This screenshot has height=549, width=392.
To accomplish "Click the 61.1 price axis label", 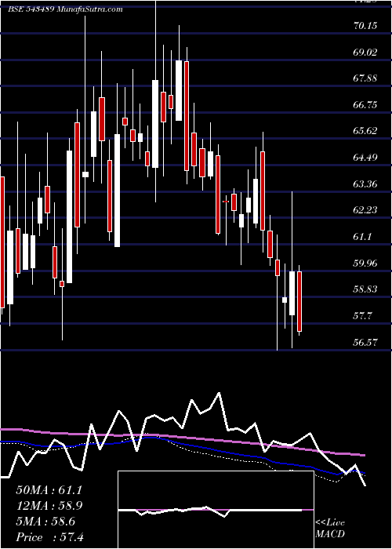I will coord(362,237).
